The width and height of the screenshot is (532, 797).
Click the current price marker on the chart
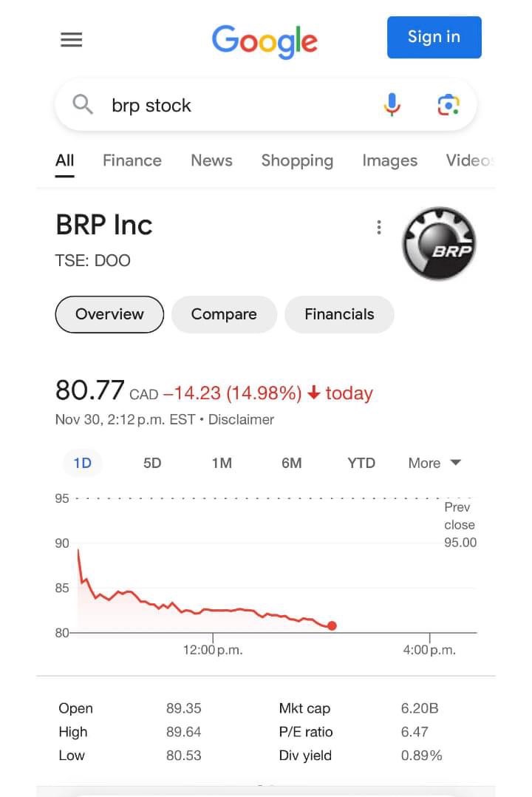click(332, 625)
